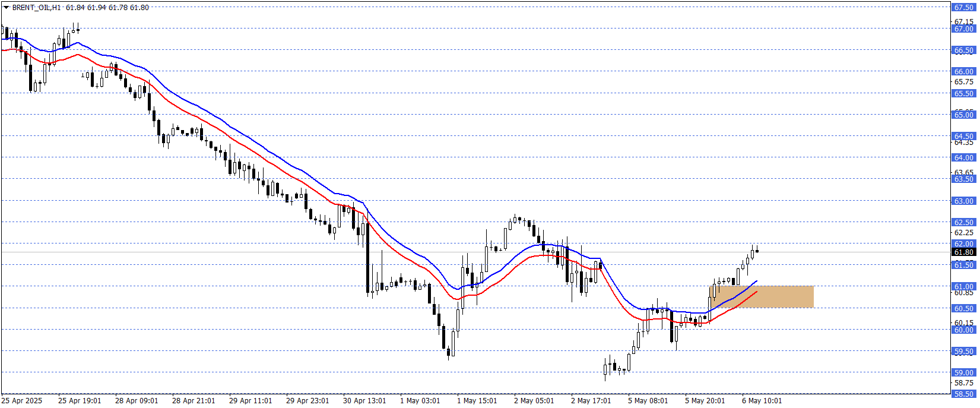Click the 64.50 price level label
980x408 pixels.
964,137
